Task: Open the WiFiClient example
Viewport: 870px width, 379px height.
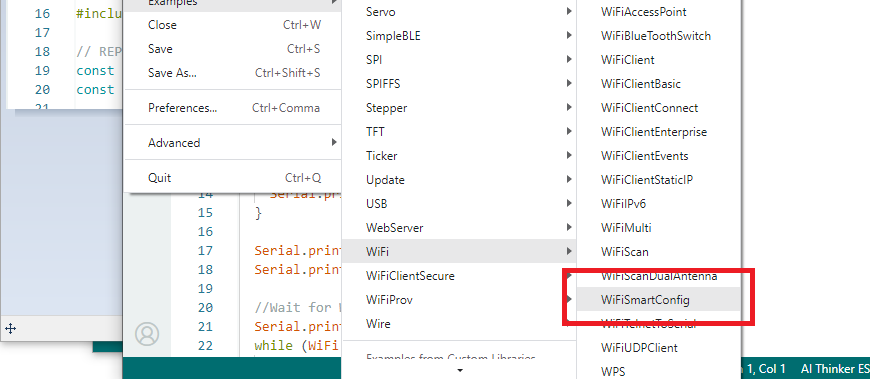Action: point(659,60)
